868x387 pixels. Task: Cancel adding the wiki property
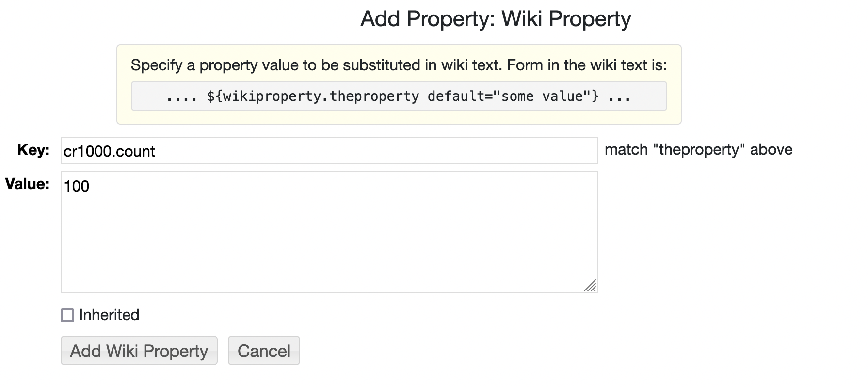click(264, 351)
